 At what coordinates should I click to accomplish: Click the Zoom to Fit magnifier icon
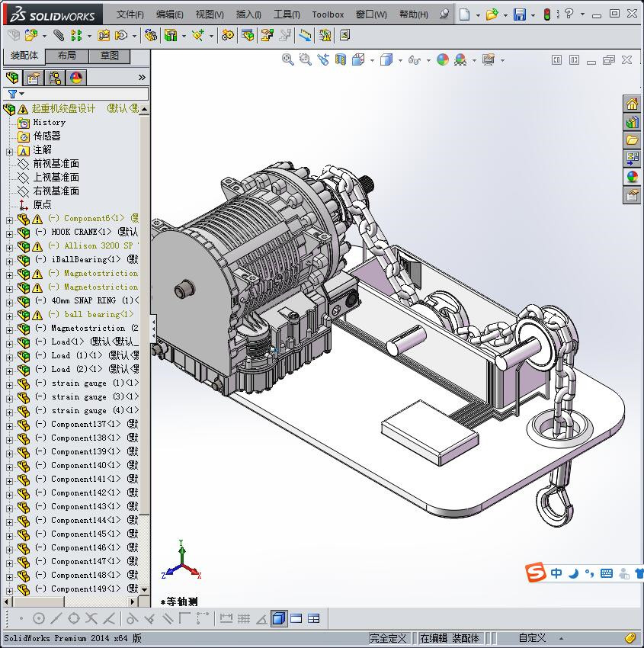(x=287, y=60)
